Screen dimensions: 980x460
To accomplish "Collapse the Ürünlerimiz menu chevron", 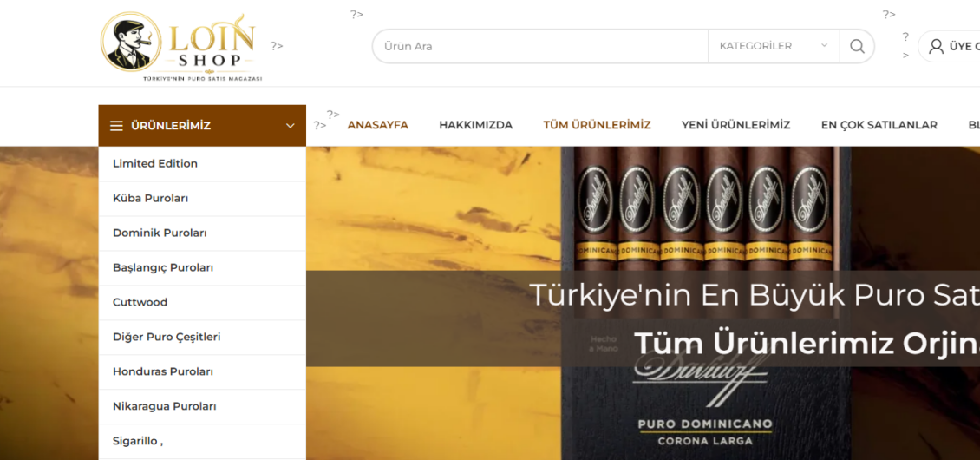I will pos(290,126).
